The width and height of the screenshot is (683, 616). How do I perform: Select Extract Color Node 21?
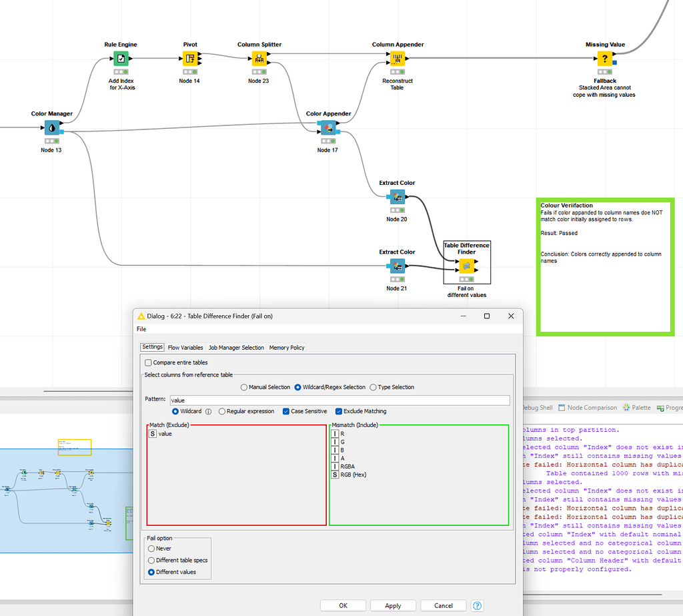[x=396, y=266]
